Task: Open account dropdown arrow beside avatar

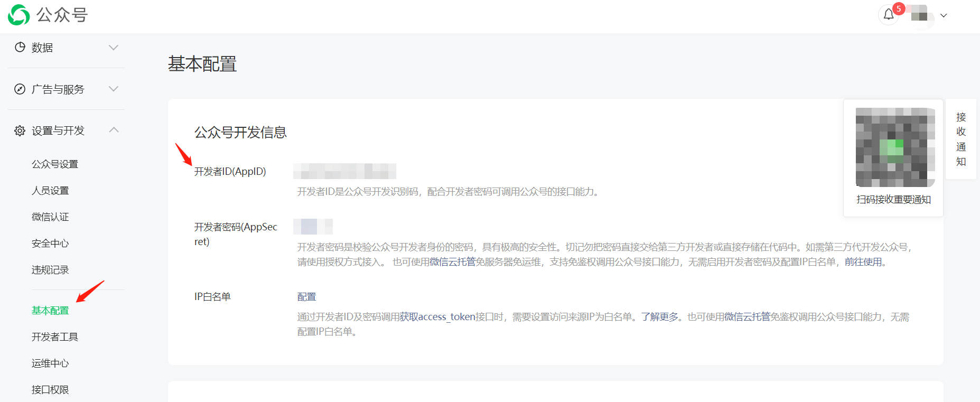Action: [x=944, y=15]
